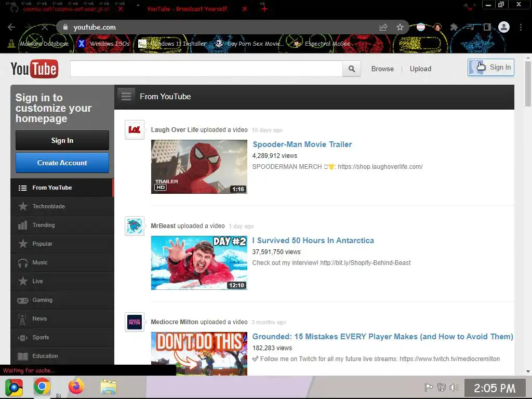Click the MrBeast Antarctica thumbnail
Screen dimensions: 532x399
point(199,263)
